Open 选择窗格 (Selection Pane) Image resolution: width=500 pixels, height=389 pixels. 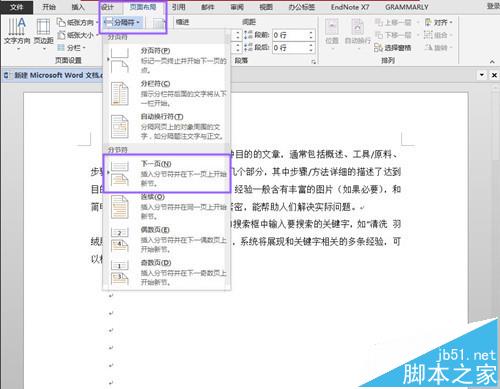click(393, 48)
